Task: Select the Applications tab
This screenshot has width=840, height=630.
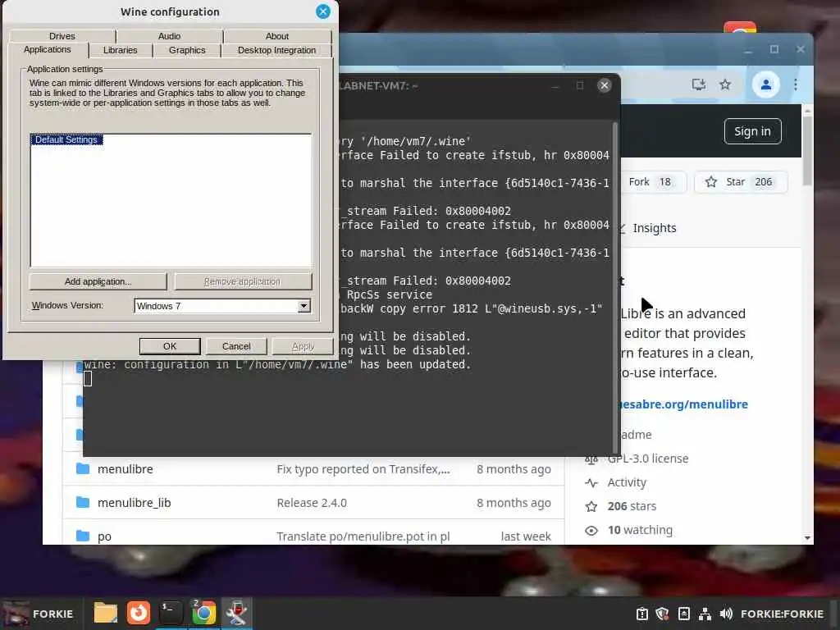Action: click(48, 49)
